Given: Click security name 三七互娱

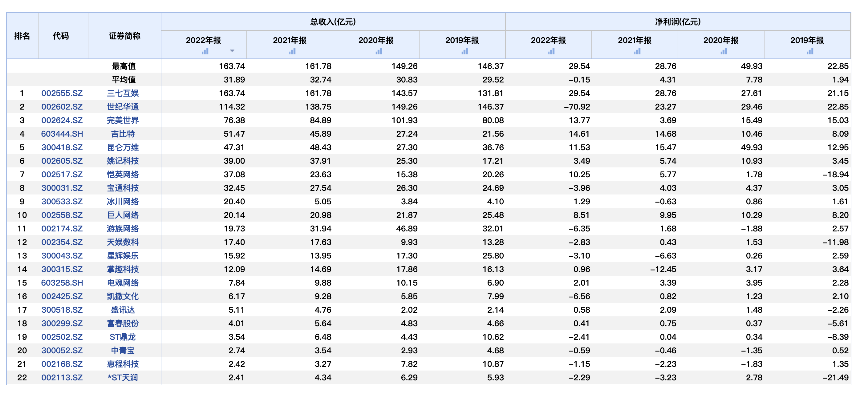Looking at the screenshot, I should (x=123, y=93).
